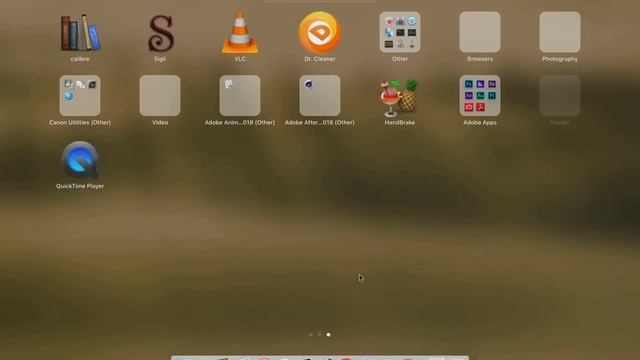
Task: Open the calibre app
Action: (x=80, y=32)
